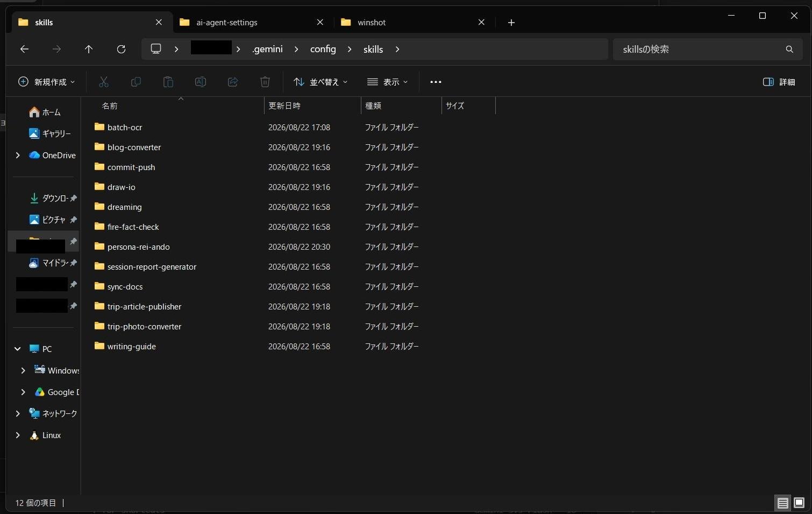Click the PC monitor icon in address bar
The width and height of the screenshot is (812, 514).
tap(156, 49)
